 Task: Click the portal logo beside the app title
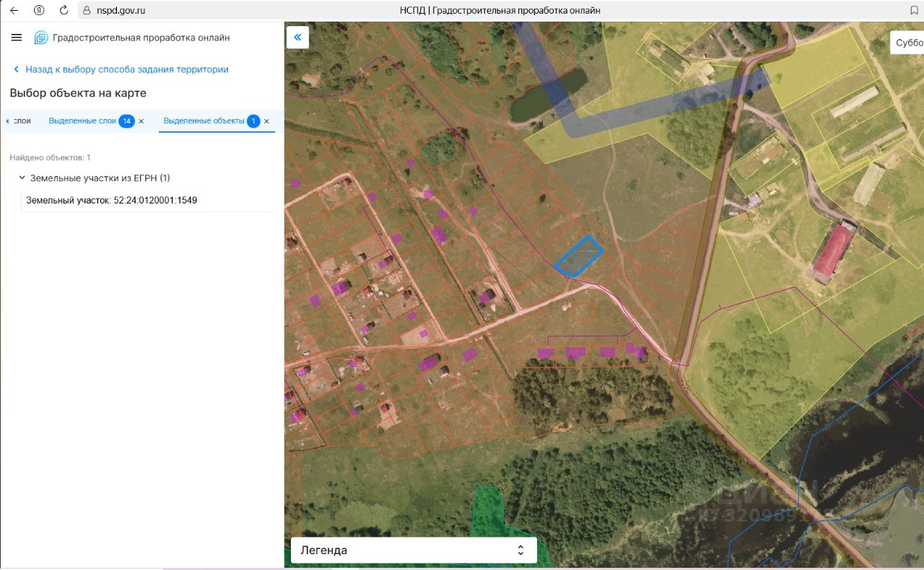[x=41, y=38]
